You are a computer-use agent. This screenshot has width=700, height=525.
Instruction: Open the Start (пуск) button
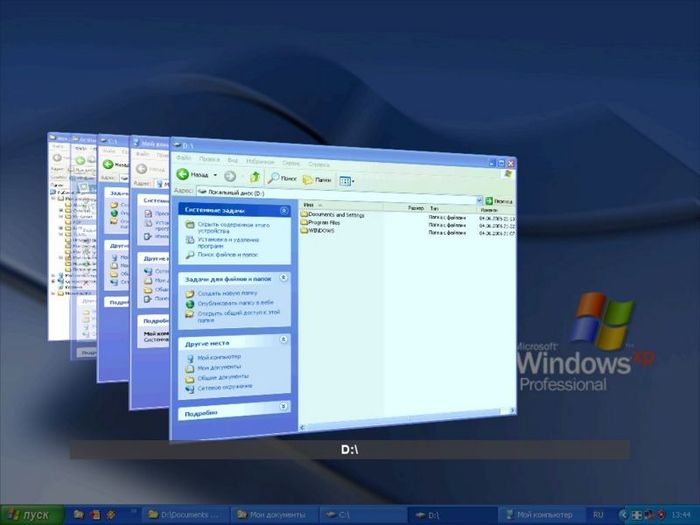[x=33, y=515]
